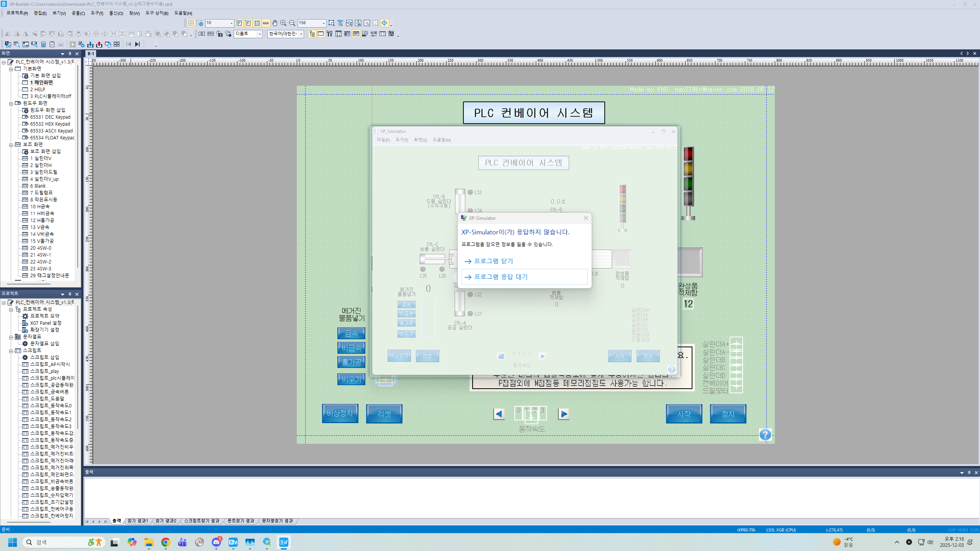The height and width of the screenshot is (551, 980).
Task: Choose 프로그램 닫기 in the dialog
Action: [524, 261]
